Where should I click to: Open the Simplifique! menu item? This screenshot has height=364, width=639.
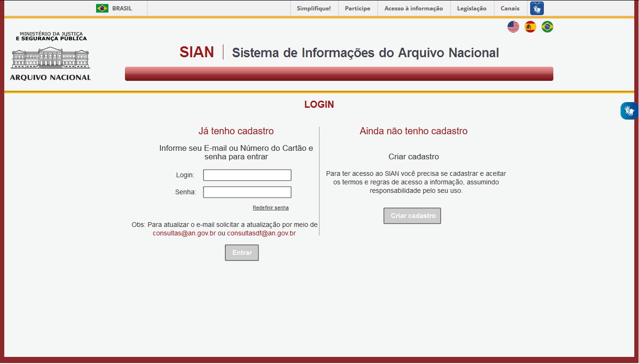click(314, 9)
